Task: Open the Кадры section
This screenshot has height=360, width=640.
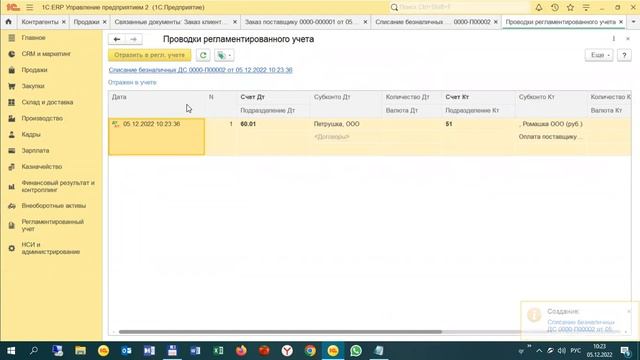Action: coord(31,134)
